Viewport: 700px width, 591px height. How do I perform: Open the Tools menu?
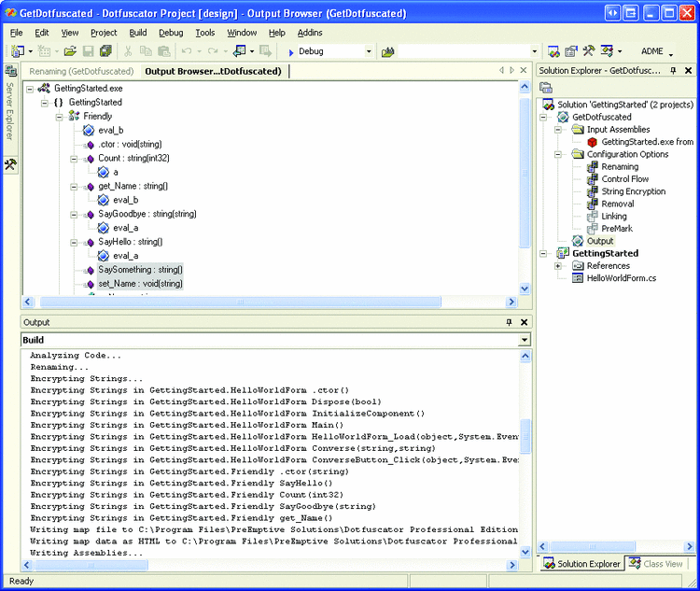(205, 33)
